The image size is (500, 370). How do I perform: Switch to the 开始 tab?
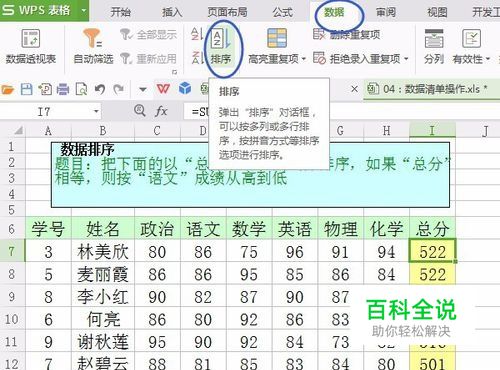(x=120, y=12)
